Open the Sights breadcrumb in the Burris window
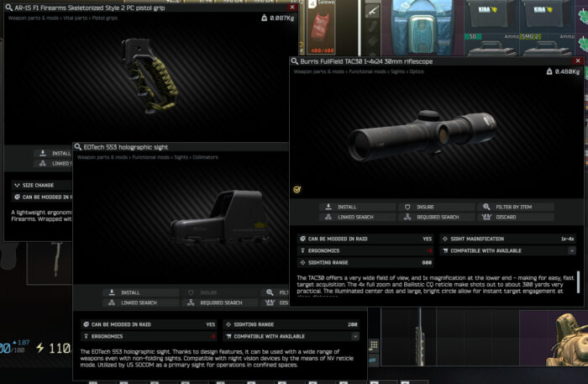Viewport: 588px width, 384px height. tap(397, 71)
